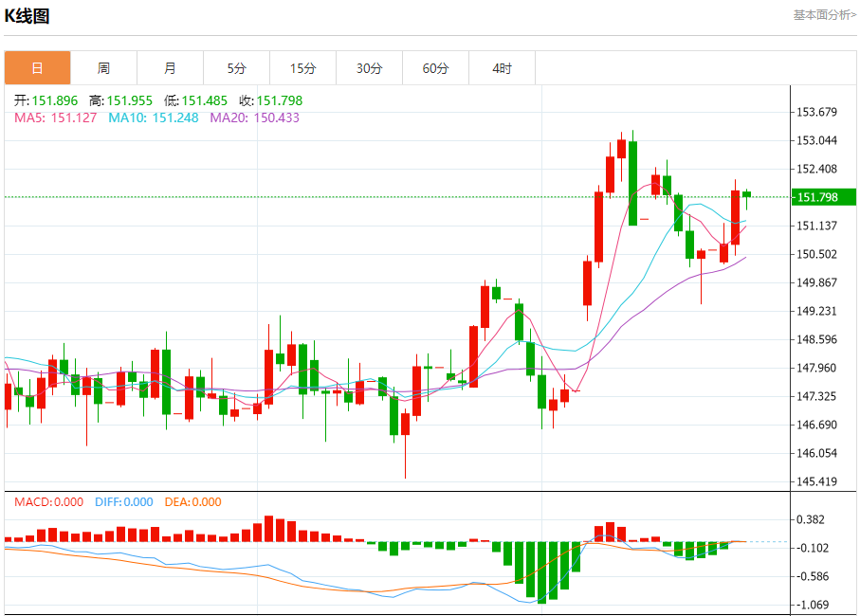Click the MA20: 150.433 indicator label

(254, 118)
